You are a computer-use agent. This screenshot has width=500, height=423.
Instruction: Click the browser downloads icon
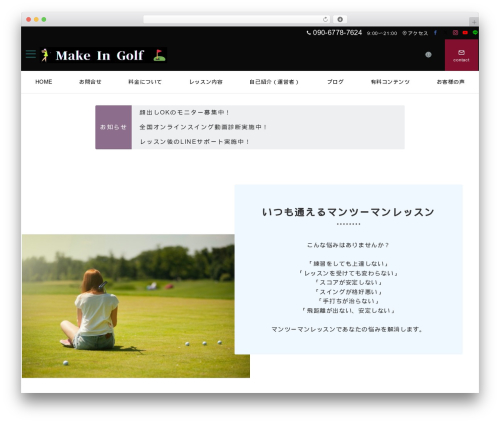click(x=340, y=19)
